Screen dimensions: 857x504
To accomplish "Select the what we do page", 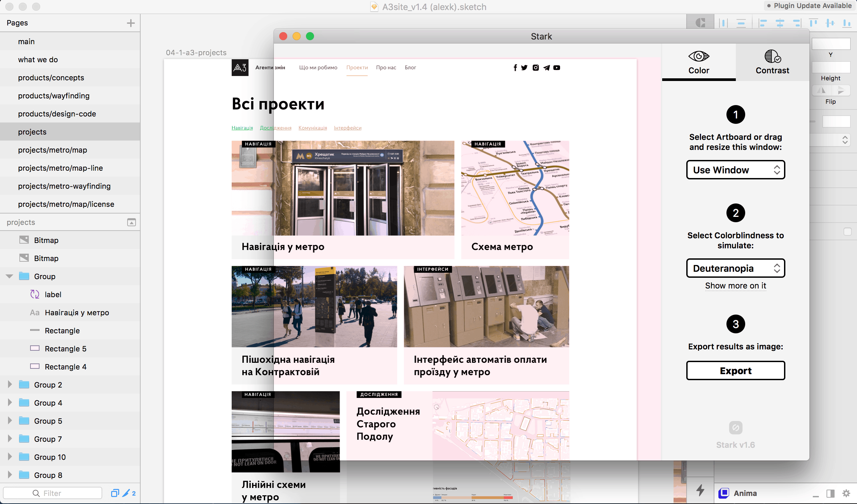I will pyautogui.click(x=70, y=60).
